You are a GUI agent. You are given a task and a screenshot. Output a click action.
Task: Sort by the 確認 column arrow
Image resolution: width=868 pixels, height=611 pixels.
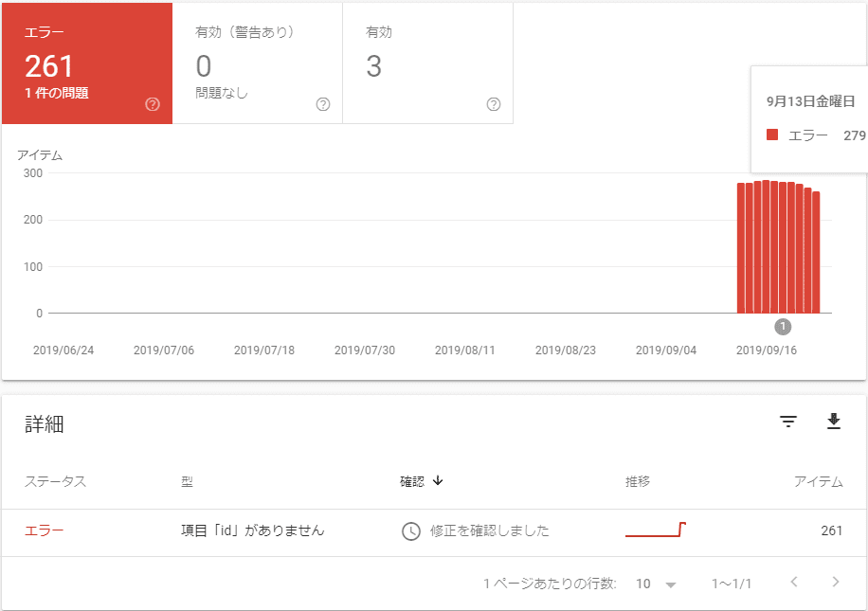click(438, 480)
